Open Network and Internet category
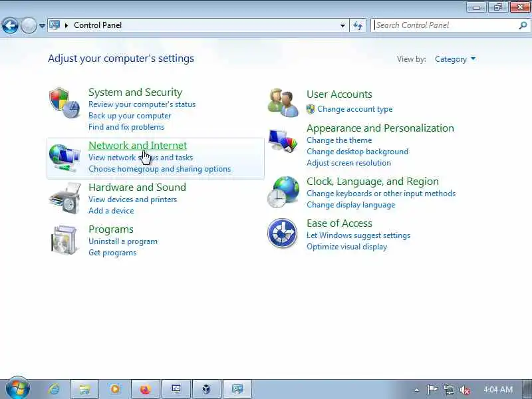 pos(138,145)
